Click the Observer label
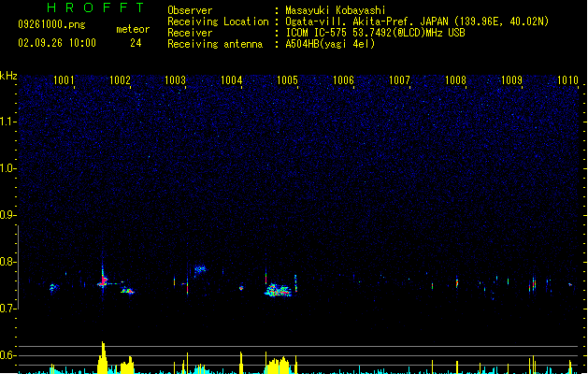 click(190, 10)
